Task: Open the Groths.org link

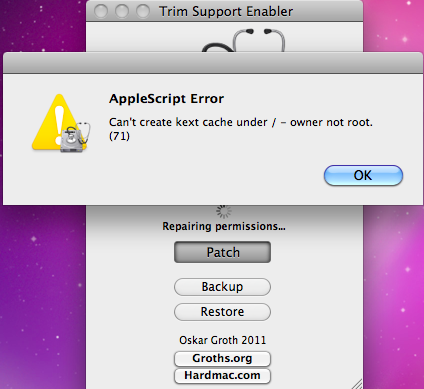Action: pyautogui.click(x=222, y=359)
